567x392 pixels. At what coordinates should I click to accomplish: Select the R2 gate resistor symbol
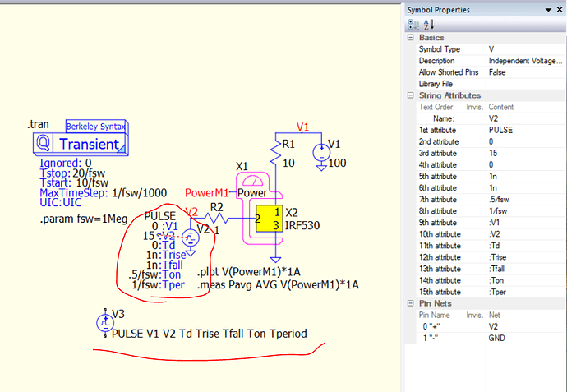click(x=216, y=219)
